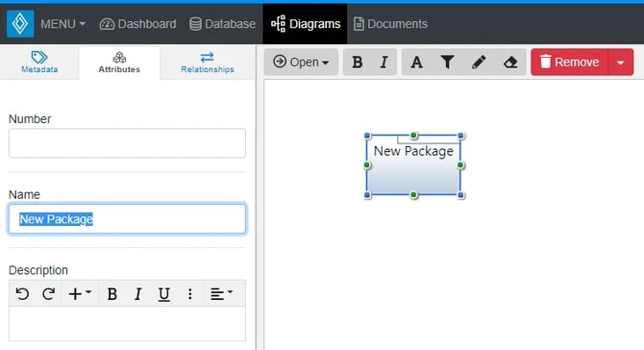This screenshot has height=350, width=644.
Task: Open the MENU dropdown
Action: click(62, 24)
